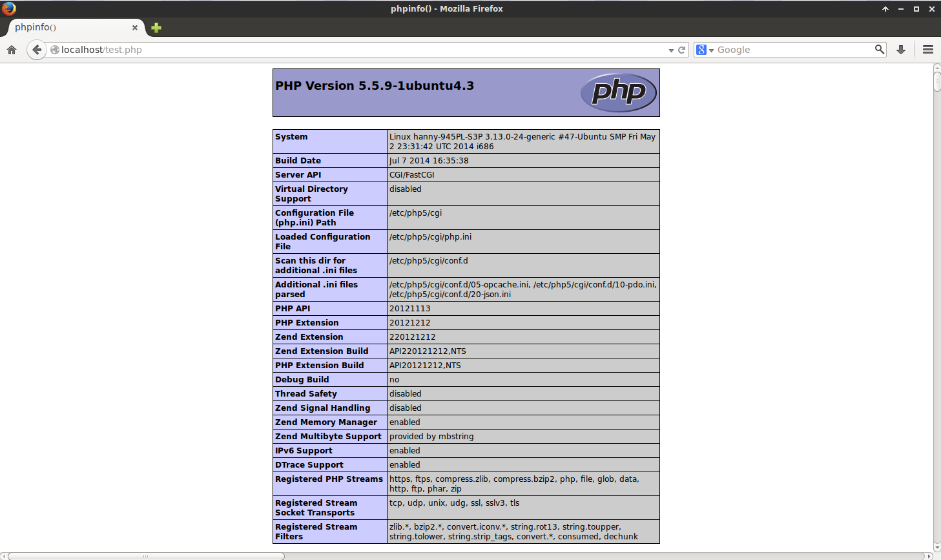
Task: Click the 'Linux hanny-945PL-S3P' system value
Action: pyautogui.click(x=522, y=141)
